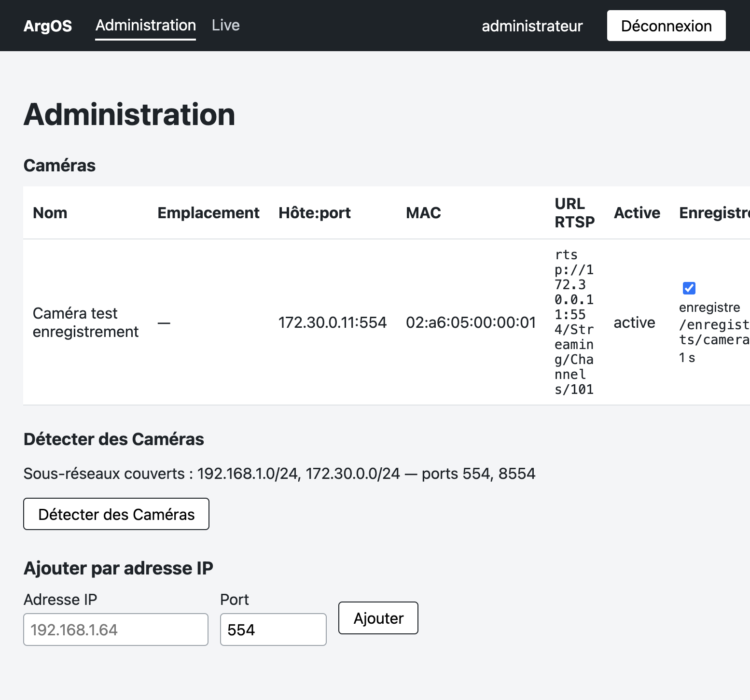Select the Caméra test enregistrement row name
Viewport: 750px width, 700px height.
[85, 322]
